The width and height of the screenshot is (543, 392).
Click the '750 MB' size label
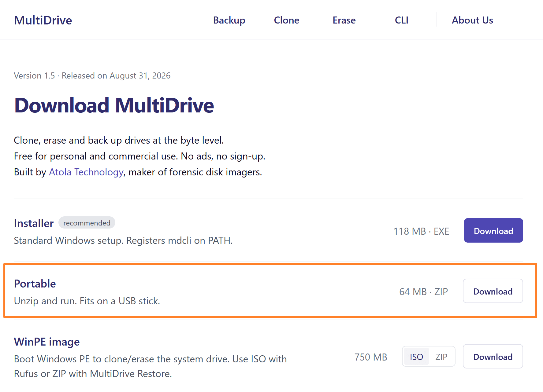pos(371,357)
